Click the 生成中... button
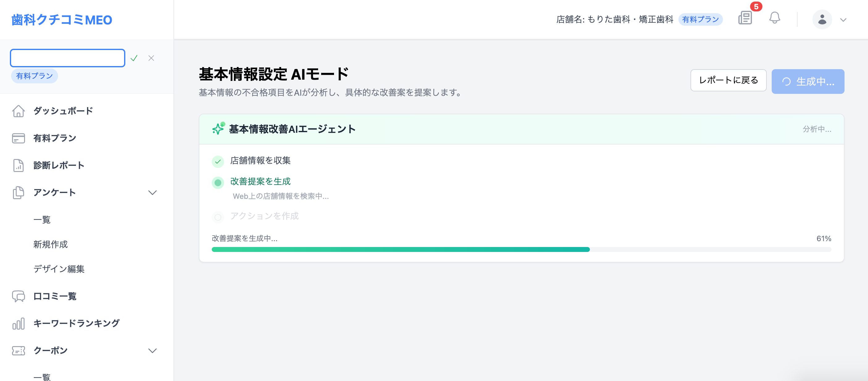The image size is (868, 381). click(808, 82)
